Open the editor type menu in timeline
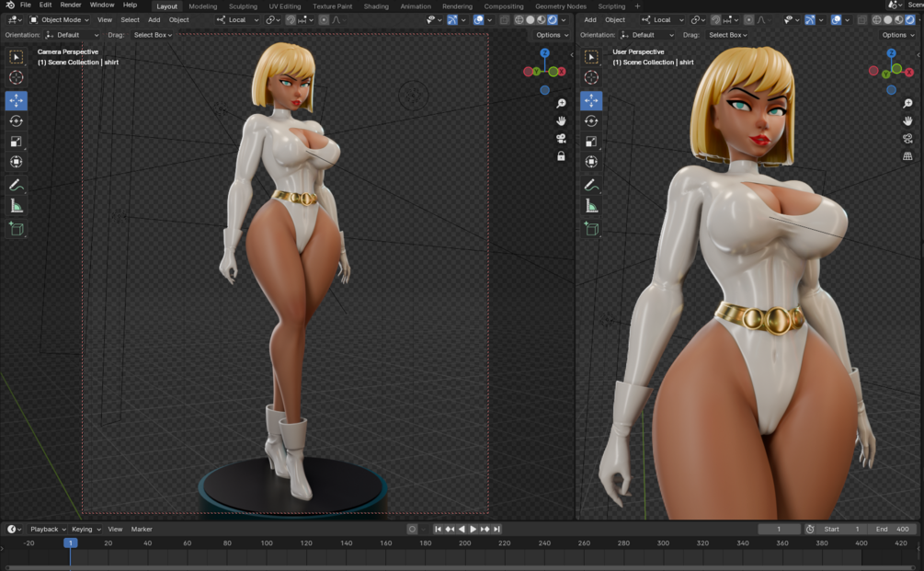Screen dimensions: 924x571 [x=14, y=529]
